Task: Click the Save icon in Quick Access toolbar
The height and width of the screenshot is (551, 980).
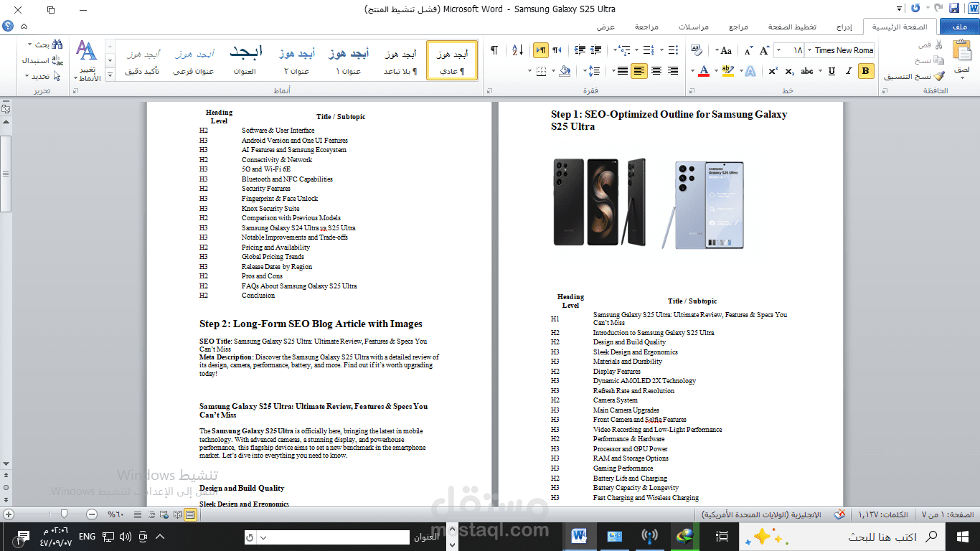Action: click(953, 9)
